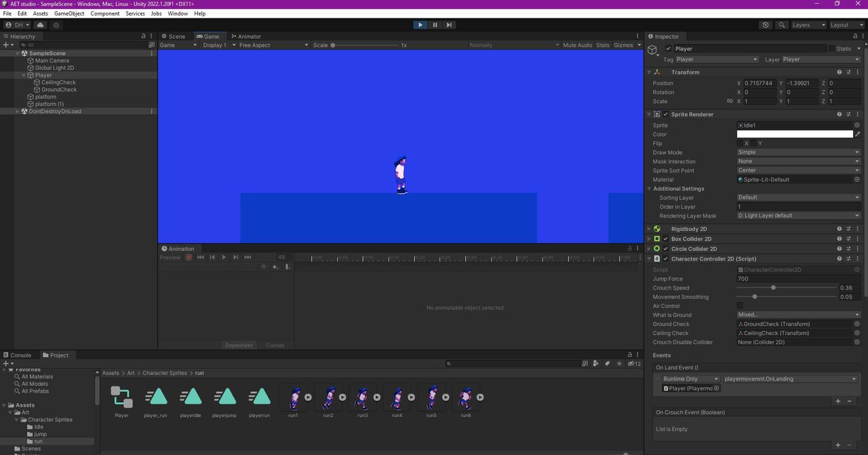Open the Sprite object picker circle
The height and width of the screenshot is (455, 868).
856,125
